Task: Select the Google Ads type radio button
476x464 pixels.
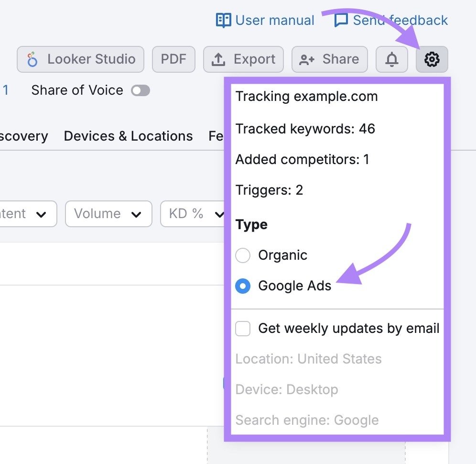Action: [243, 286]
